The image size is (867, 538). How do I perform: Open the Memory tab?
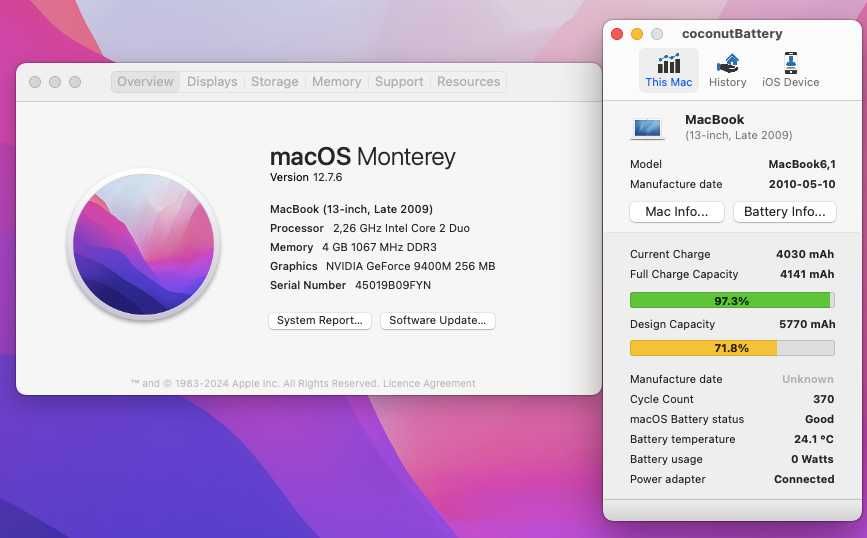(337, 81)
